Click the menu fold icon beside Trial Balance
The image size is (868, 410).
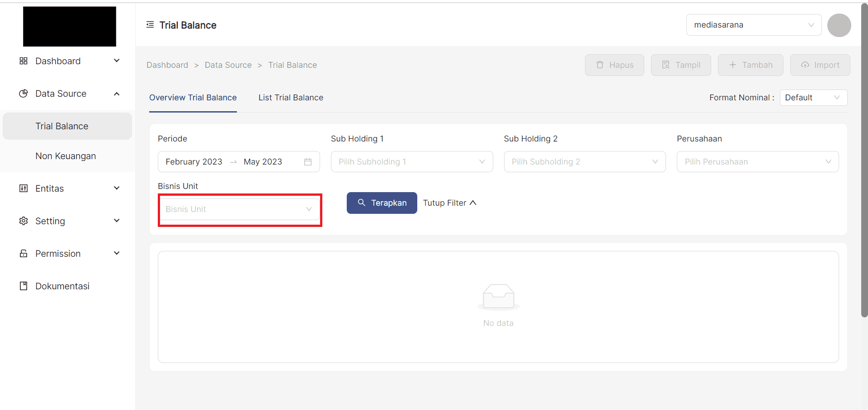click(150, 25)
